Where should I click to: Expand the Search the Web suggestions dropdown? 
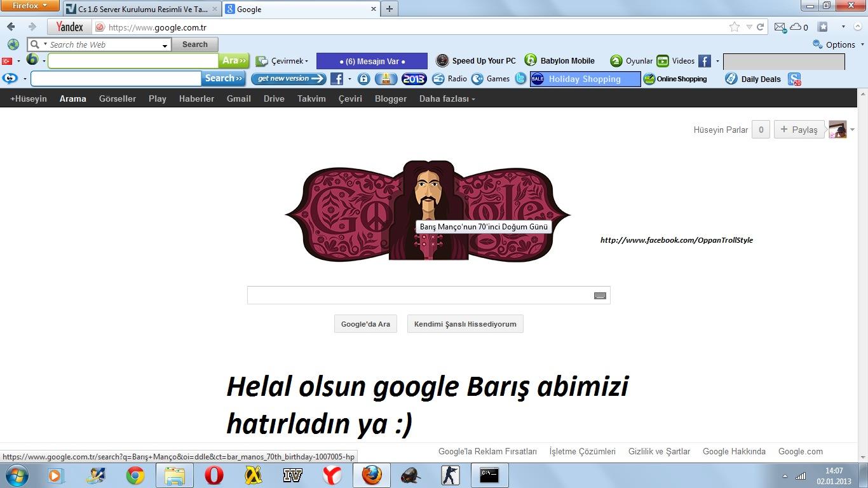165,45
